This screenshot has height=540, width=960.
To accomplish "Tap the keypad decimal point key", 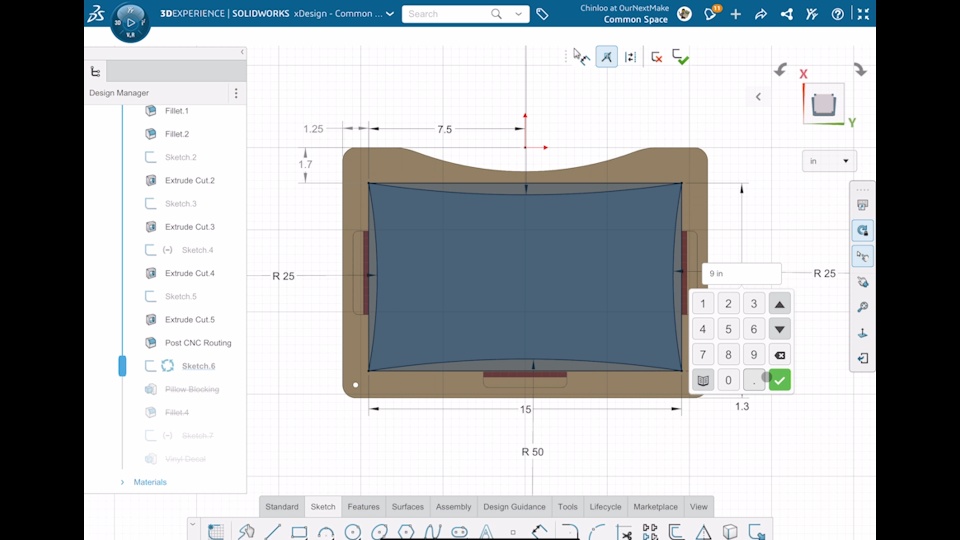I will [754, 380].
